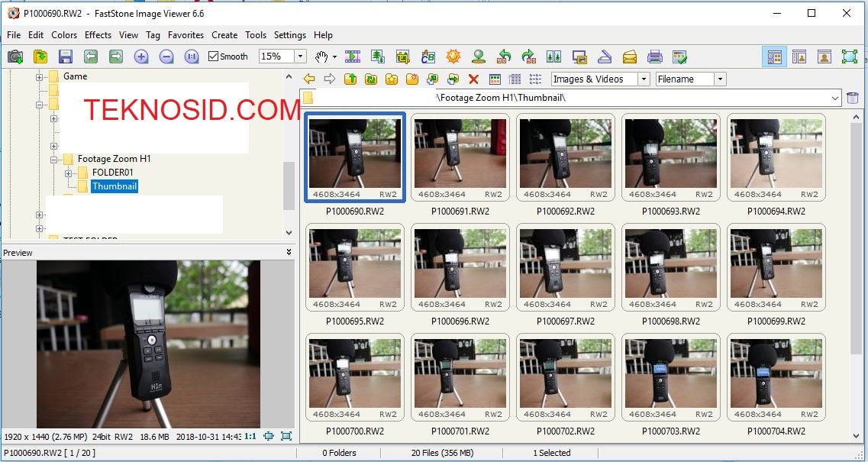
Task: Rotate image left 90 degrees
Action: (x=504, y=57)
